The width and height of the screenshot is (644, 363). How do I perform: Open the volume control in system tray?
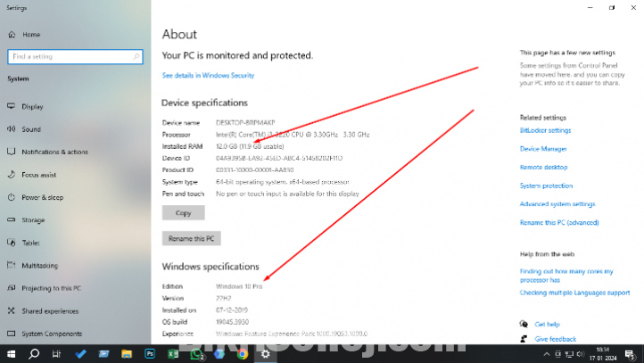pyautogui.click(x=581, y=354)
